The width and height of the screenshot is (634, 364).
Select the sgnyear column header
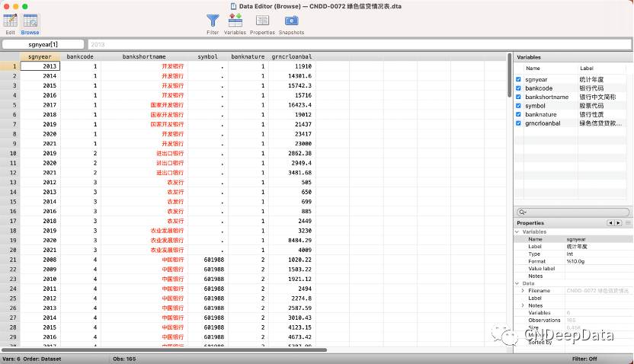(40, 56)
